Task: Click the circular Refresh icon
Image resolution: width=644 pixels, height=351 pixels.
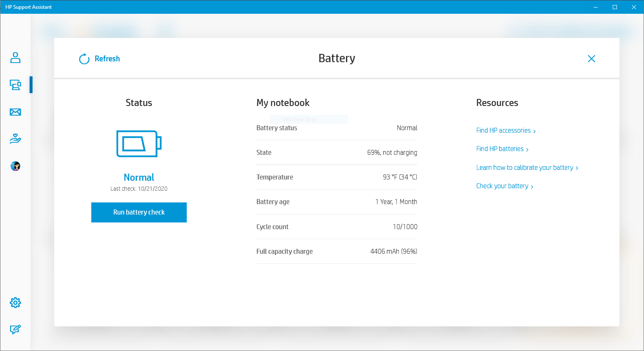Action: (x=84, y=59)
